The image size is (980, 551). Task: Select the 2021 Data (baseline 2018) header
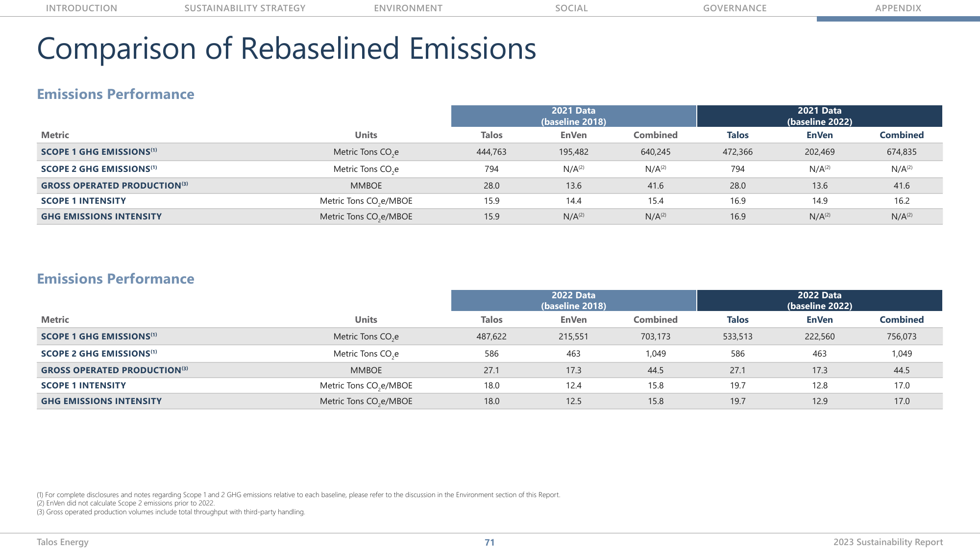click(573, 116)
